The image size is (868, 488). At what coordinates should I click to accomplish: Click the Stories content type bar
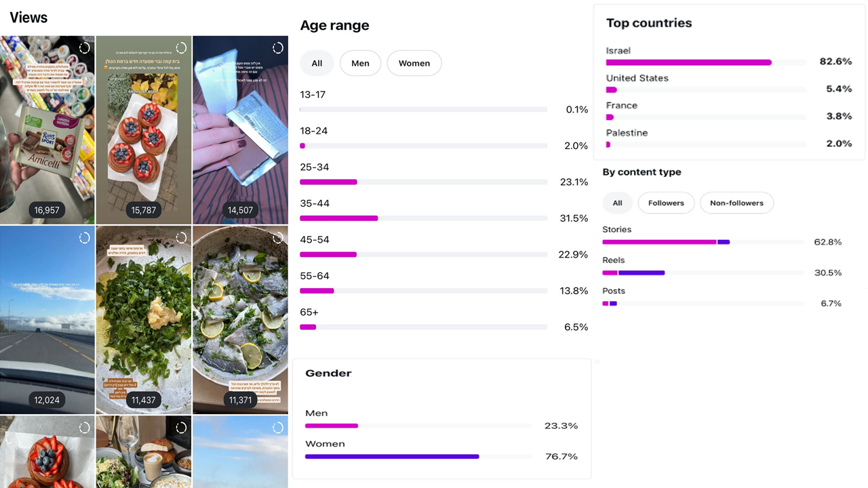tap(703, 242)
